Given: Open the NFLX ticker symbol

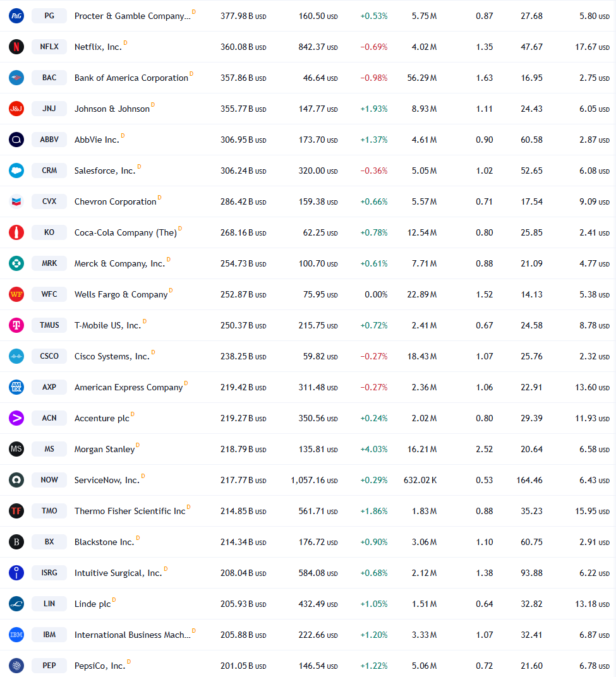Looking at the screenshot, I should [49, 47].
